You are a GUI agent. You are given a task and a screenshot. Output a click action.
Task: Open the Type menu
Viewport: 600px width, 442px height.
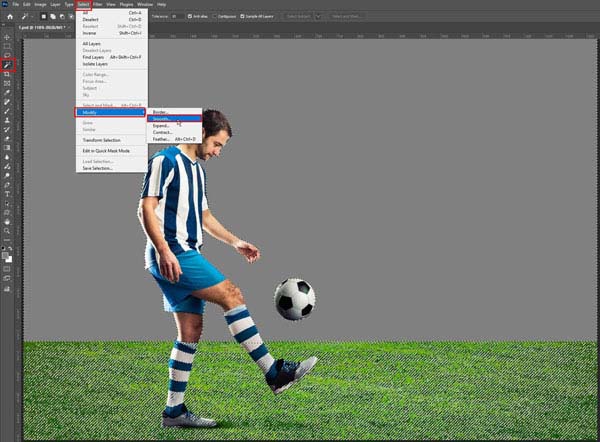pos(69,5)
